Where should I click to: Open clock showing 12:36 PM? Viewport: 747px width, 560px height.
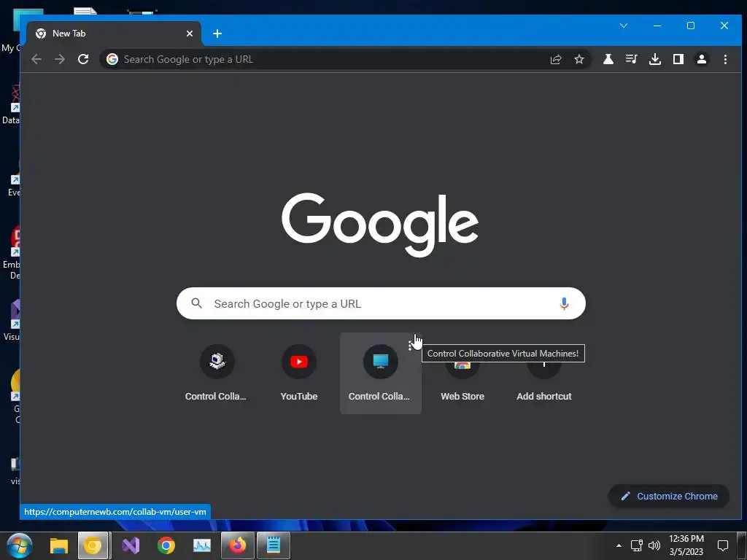pyautogui.click(x=686, y=545)
